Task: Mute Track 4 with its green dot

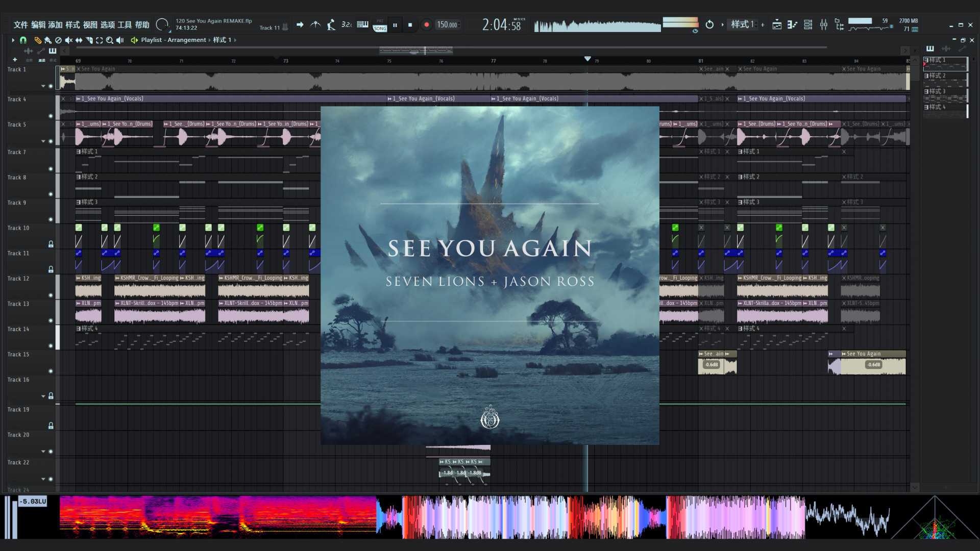Action: coord(51,116)
